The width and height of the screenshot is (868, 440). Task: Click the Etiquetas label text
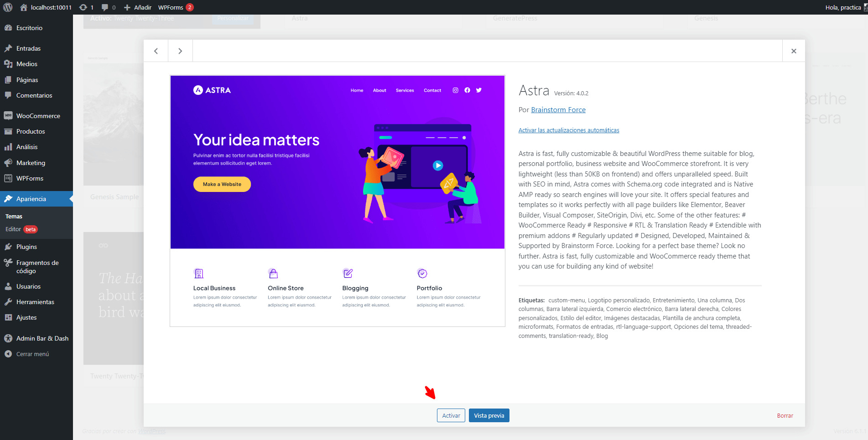(x=531, y=300)
